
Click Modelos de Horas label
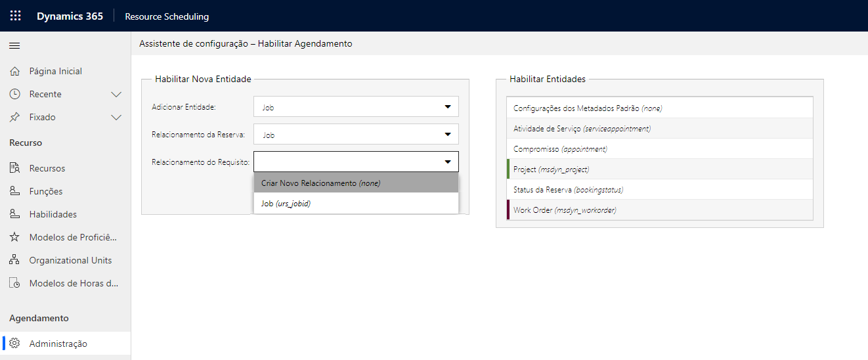coord(74,283)
